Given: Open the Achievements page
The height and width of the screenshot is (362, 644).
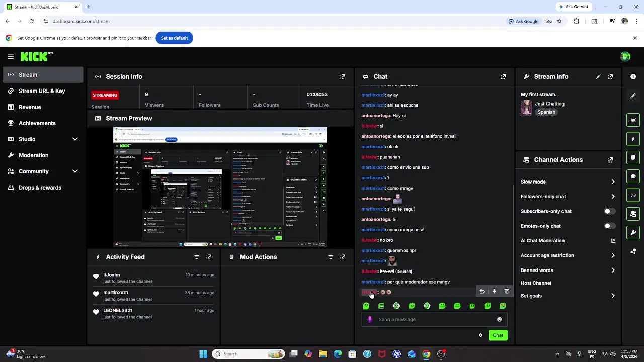Looking at the screenshot, I should (x=43, y=123).
